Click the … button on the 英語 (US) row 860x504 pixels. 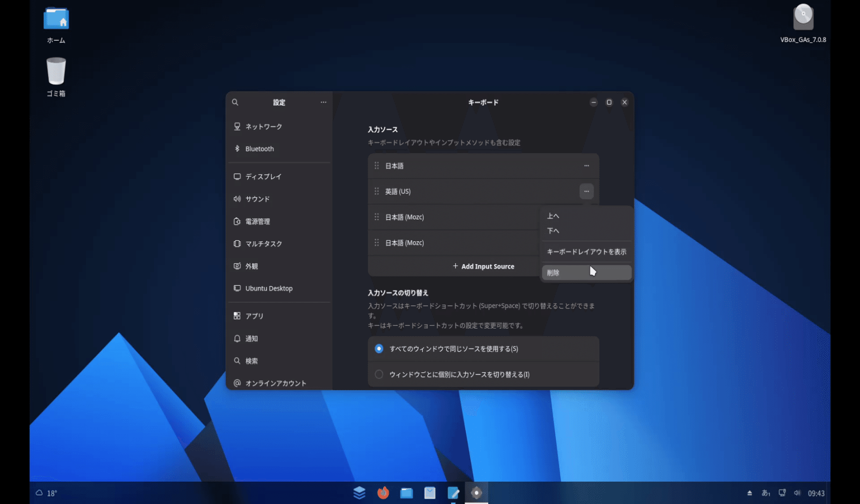coord(586,191)
